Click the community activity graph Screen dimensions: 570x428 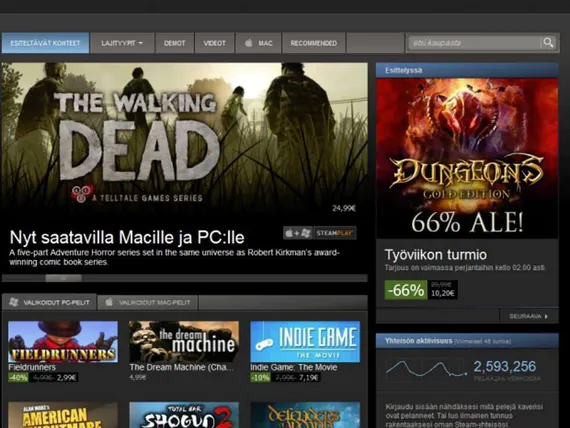coord(426,369)
